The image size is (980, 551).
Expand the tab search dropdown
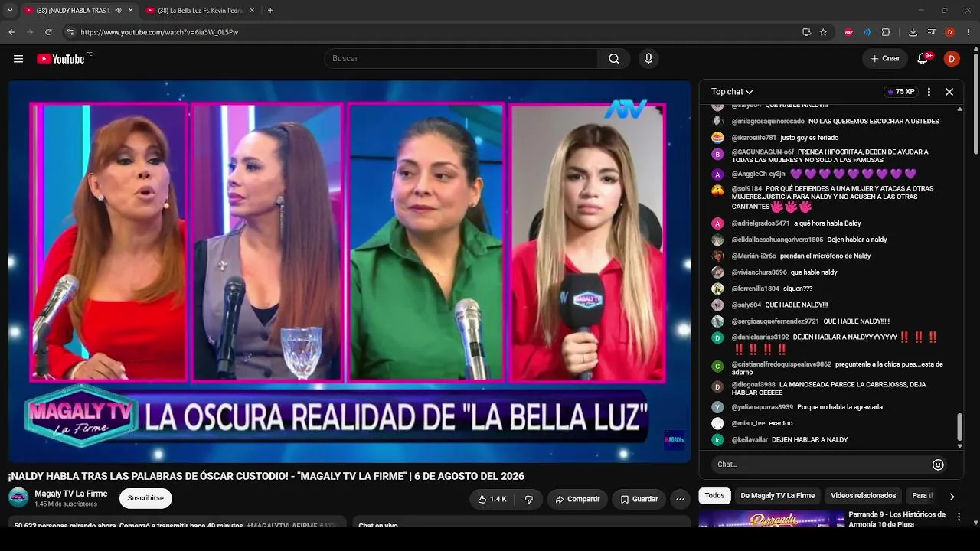[x=10, y=11]
